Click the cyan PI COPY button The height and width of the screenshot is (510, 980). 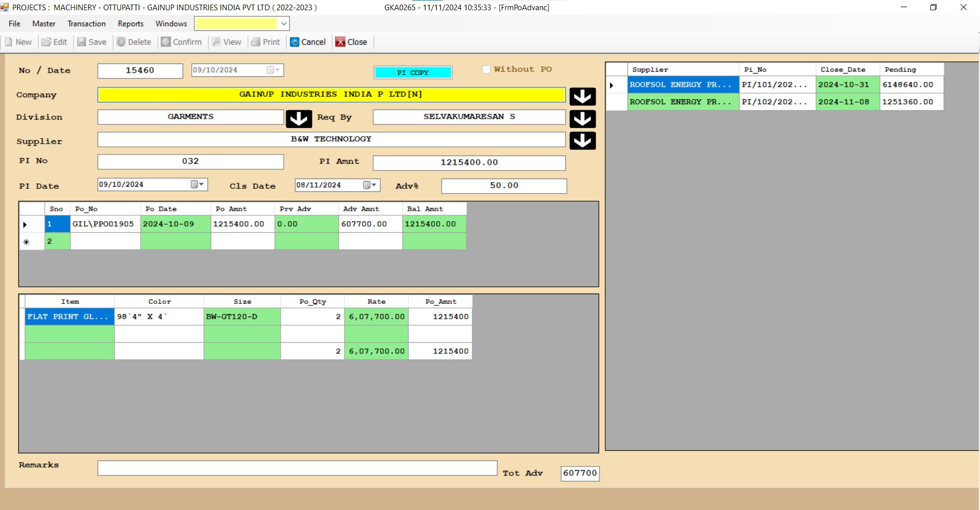[413, 73]
